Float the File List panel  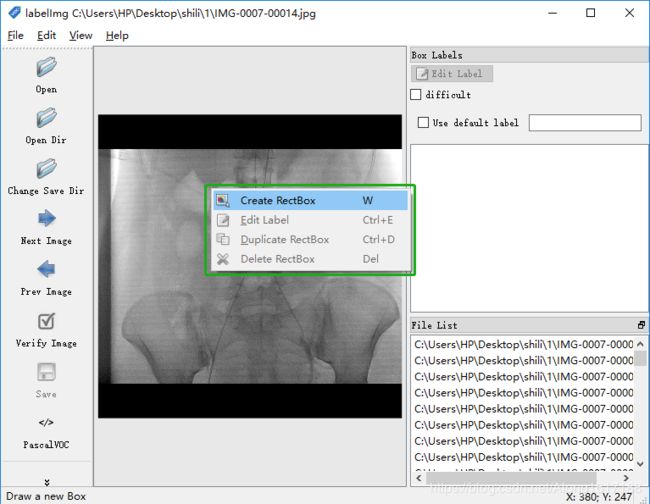(x=641, y=325)
